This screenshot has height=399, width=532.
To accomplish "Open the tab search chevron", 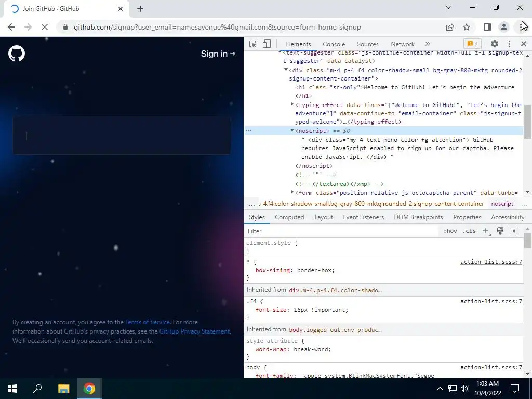I will pyautogui.click(x=448, y=7).
